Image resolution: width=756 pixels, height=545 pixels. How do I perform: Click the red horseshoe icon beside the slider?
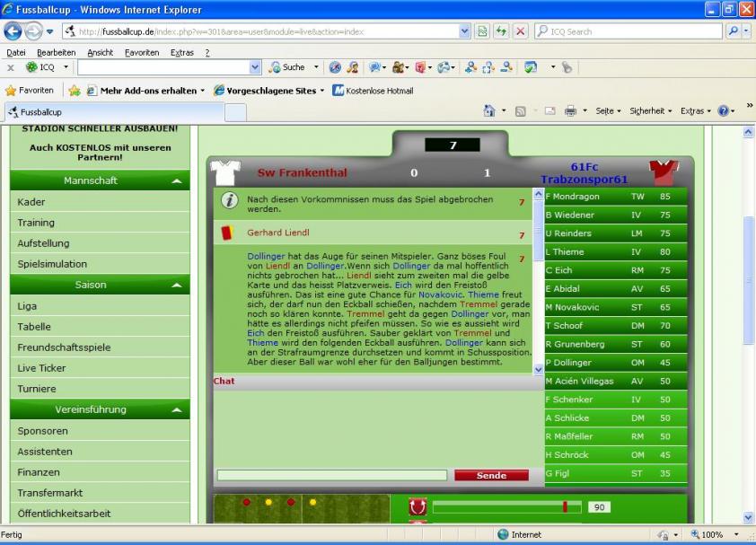(417, 507)
